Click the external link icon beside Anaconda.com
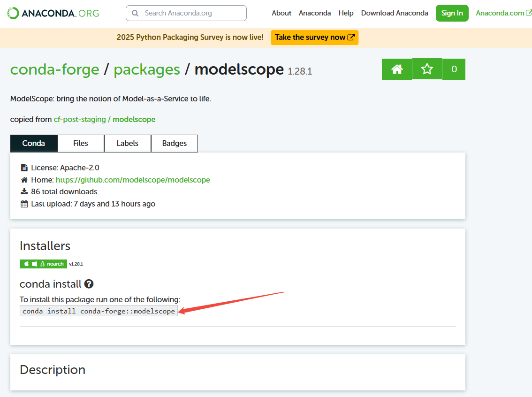Screen dimensions: 532x397 [x=528, y=13]
